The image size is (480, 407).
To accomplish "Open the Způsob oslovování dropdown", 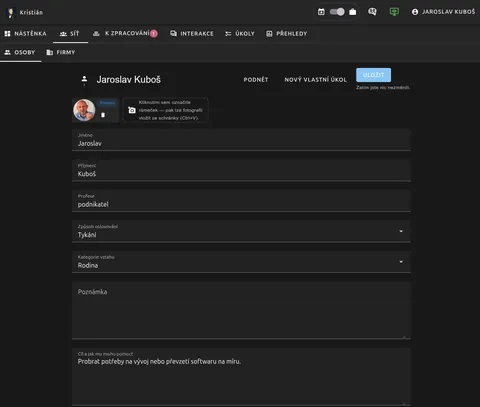I will (241, 231).
